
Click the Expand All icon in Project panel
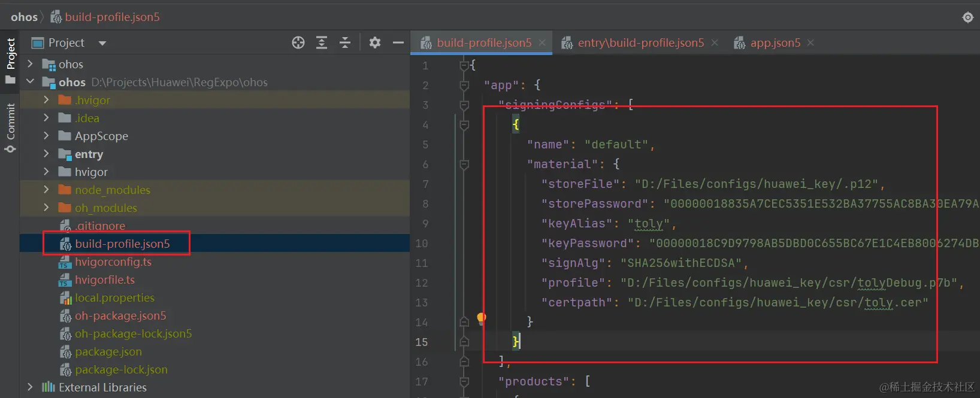tap(322, 42)
